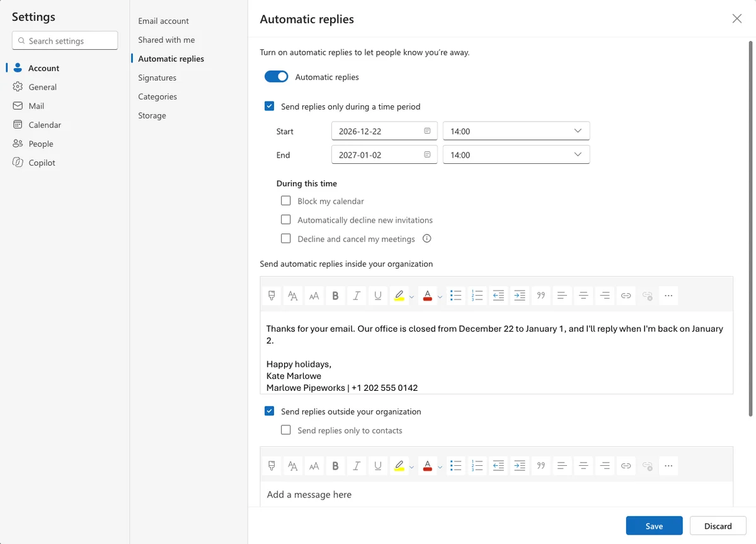Click Format painter in outside-organization editor

(x=272, y=466)
